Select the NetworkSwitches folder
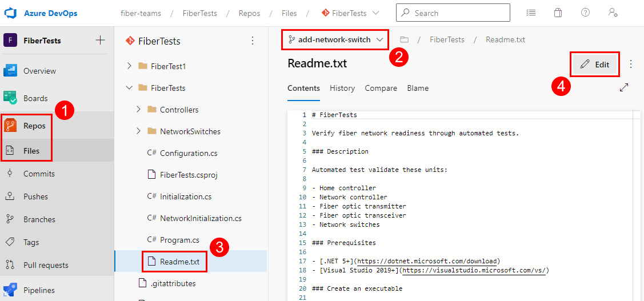Image resolution: width=644 pixels, height=301 pixels. pos(190,132)
